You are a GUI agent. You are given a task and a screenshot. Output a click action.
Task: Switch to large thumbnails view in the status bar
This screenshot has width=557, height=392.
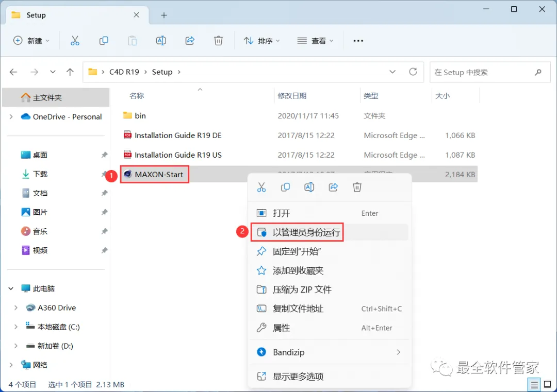point(547,385)
